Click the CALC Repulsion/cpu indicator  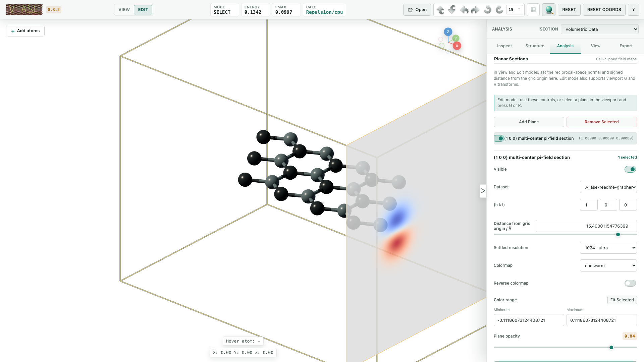[x=324, y=10]
